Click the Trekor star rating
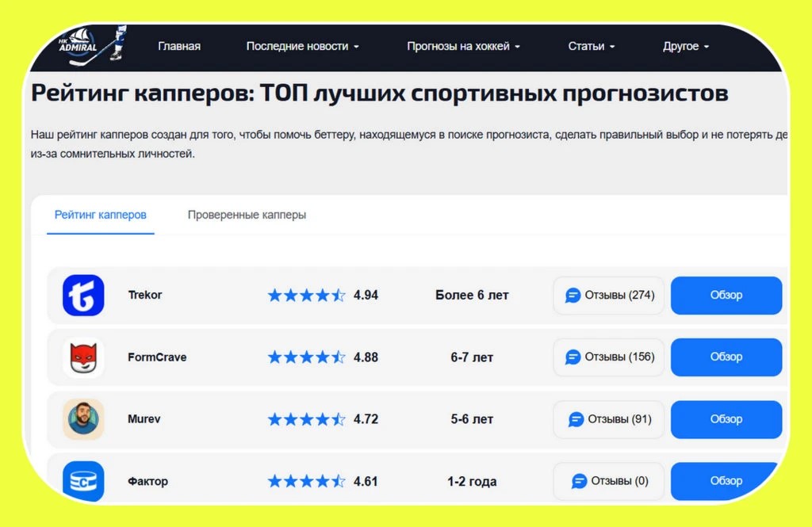812x527 pixels. pos(307,295)
